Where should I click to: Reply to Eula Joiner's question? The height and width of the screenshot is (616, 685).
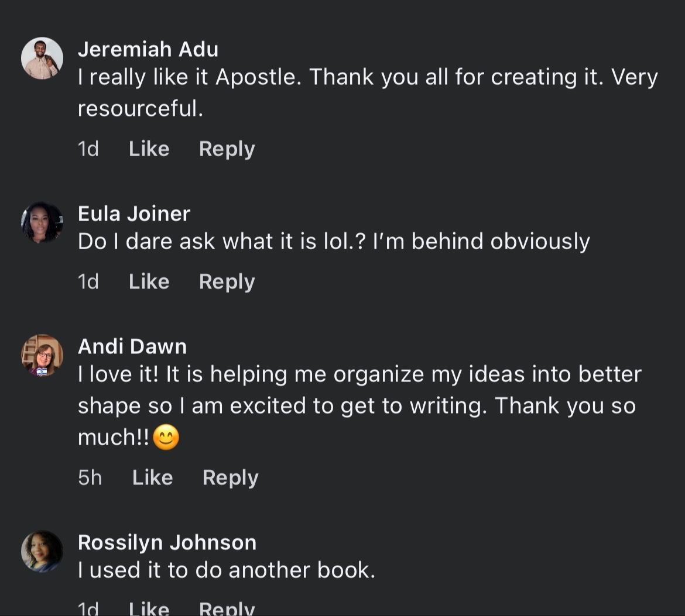pyautogui.click(x=227, y=281)
